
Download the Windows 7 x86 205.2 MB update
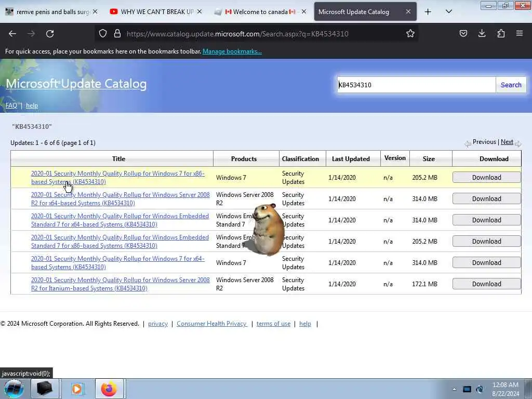click(486, 178)
